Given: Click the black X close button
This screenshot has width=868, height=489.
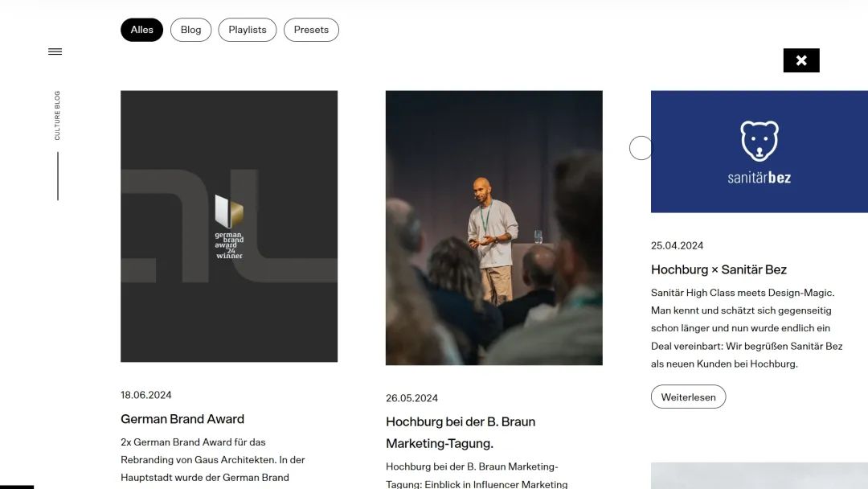Looking at the screenshot, I should pyautogui.click(x=800, y=60).
